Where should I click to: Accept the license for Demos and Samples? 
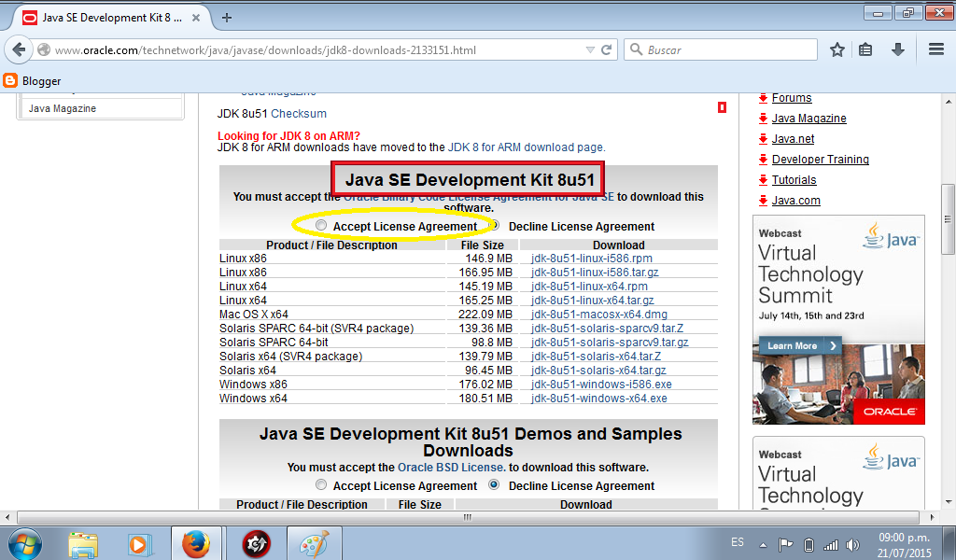321,484
